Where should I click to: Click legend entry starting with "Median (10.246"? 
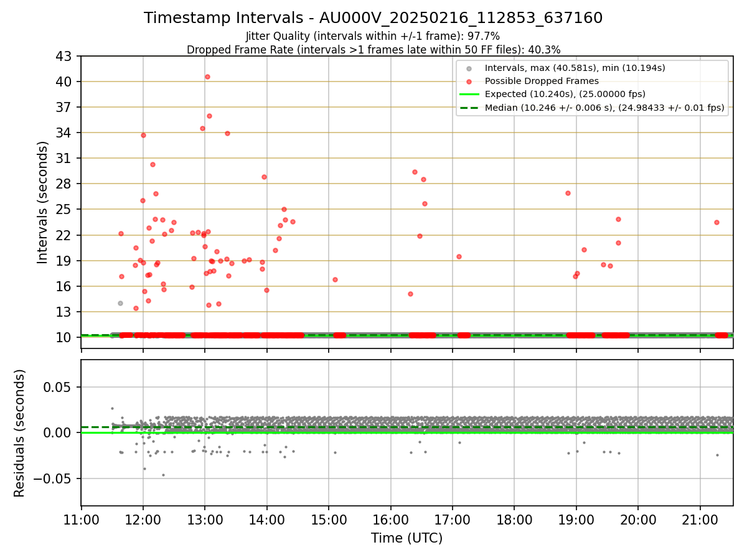604,108
